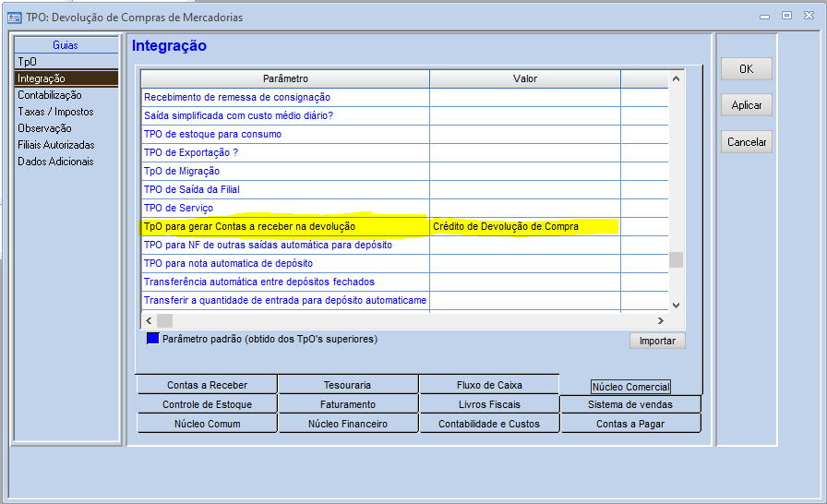Click the blue default parameter legend square
The width and height of the screenshot is (827, 504).
152,339
